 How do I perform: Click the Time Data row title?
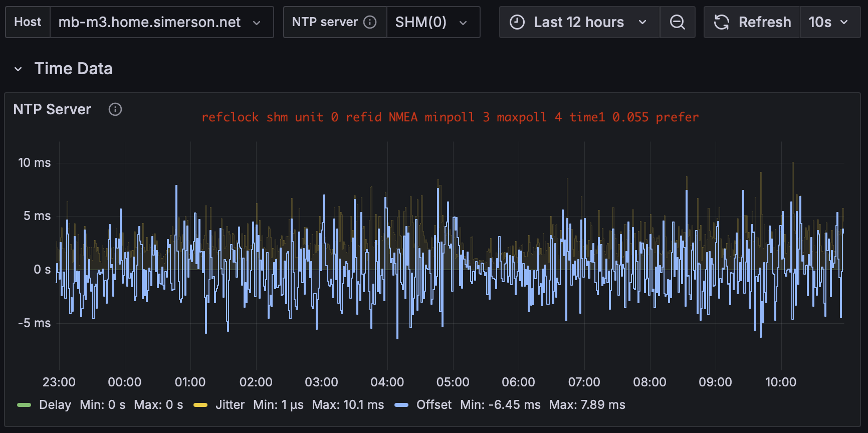73,69
